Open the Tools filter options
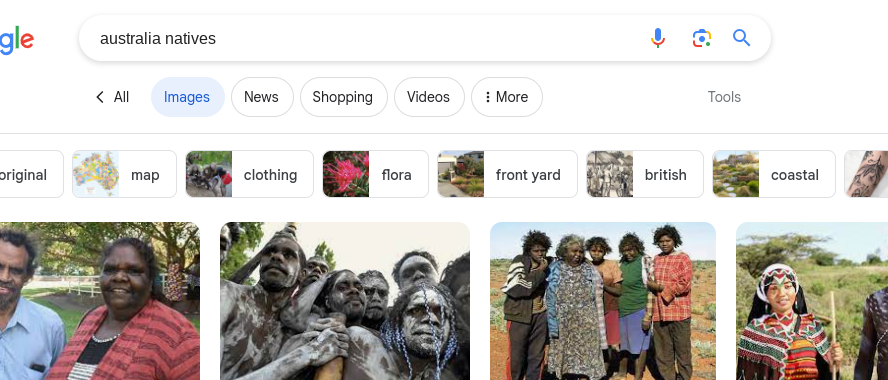Image resolution: width=888 pixels, height=380 pixels. click(x=724, y=97)
